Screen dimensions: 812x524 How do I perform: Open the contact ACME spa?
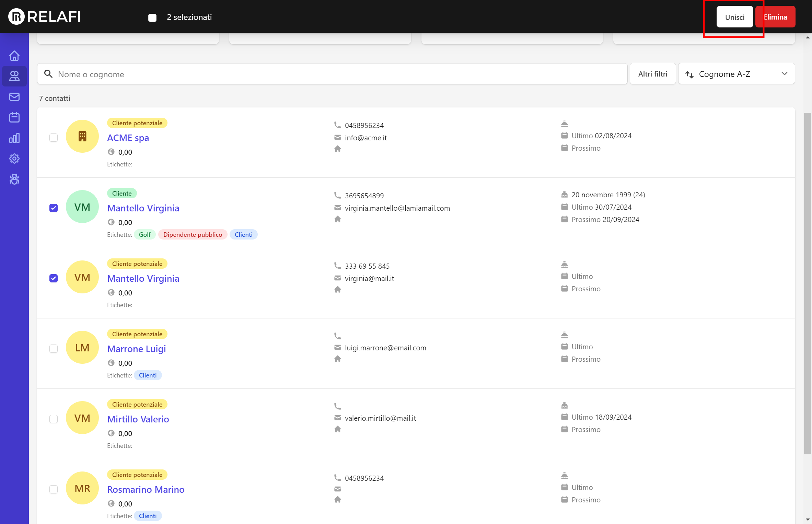[128, 138]
